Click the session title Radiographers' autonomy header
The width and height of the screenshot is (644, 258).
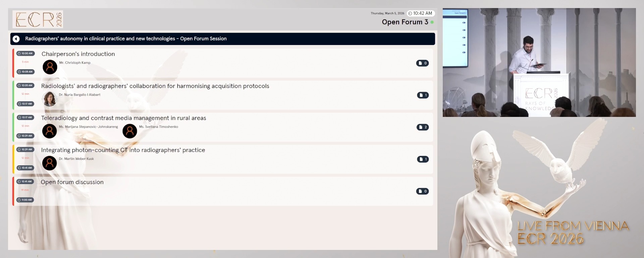(126, 39)
